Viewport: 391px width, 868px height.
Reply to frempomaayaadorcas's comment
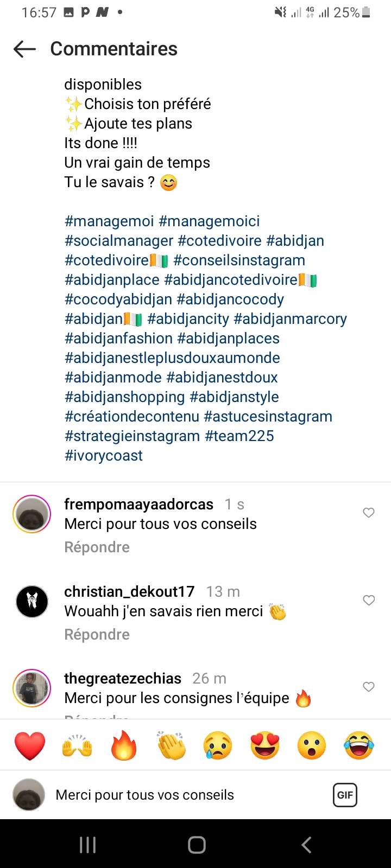[97, 547]
